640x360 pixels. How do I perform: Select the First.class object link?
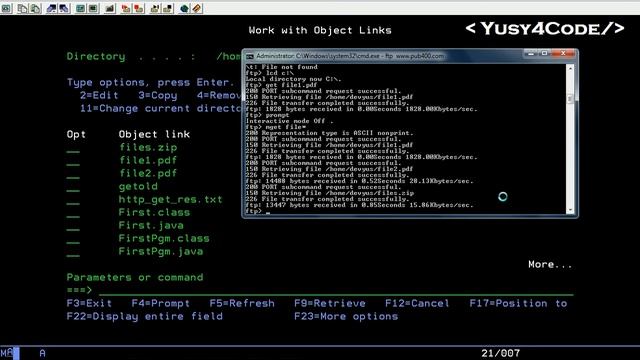point(154,213)
